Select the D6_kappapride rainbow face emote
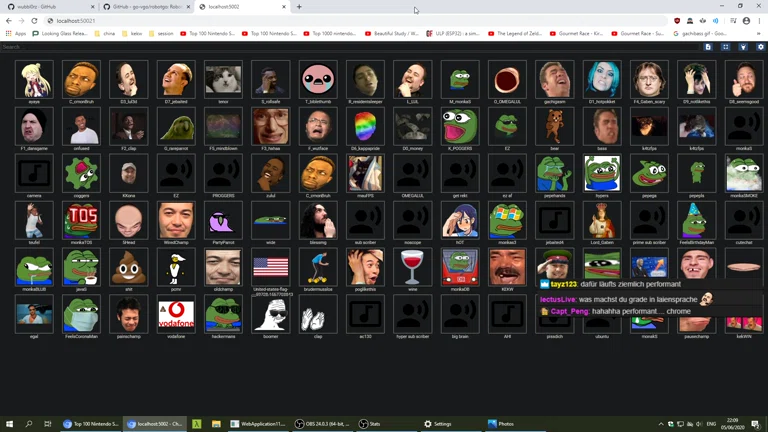Image resolution: width=768 pixels, height=432 pixels. (x=365, y=126)
